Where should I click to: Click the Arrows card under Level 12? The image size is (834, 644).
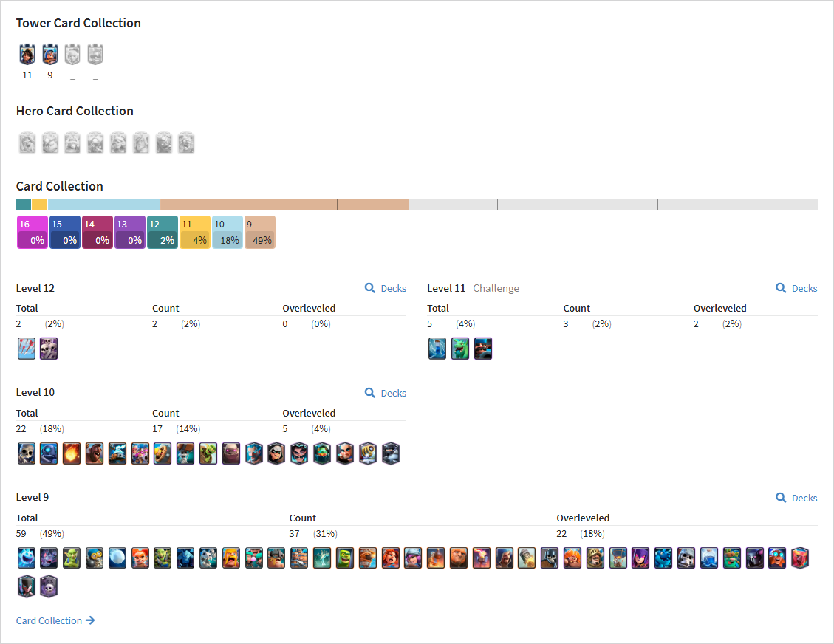point(26,349)
